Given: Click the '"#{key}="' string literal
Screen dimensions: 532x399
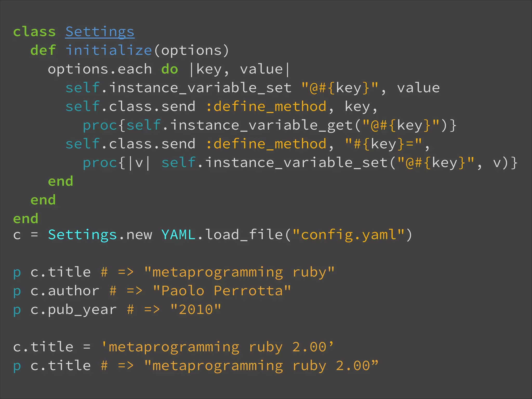Looking at the screenshot, I should point(383,144).
